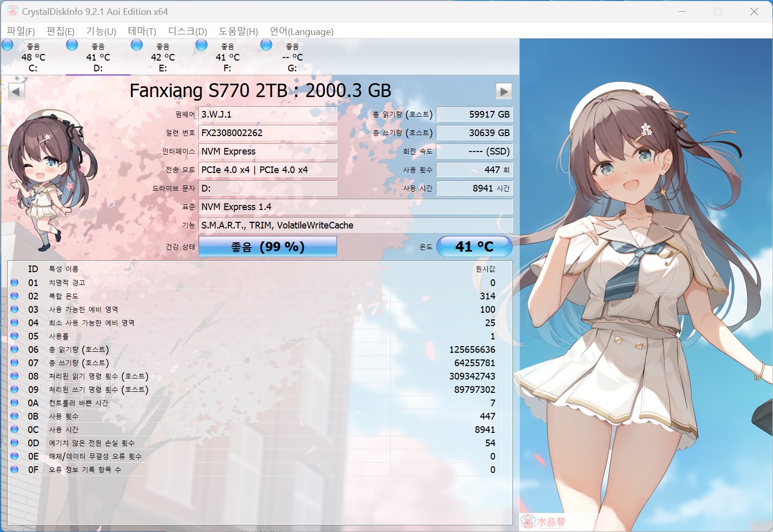Image resolution: width=773 pixels, height=532 pixels.
Task: Select drive G: health status icon
Action: [266, 45]
